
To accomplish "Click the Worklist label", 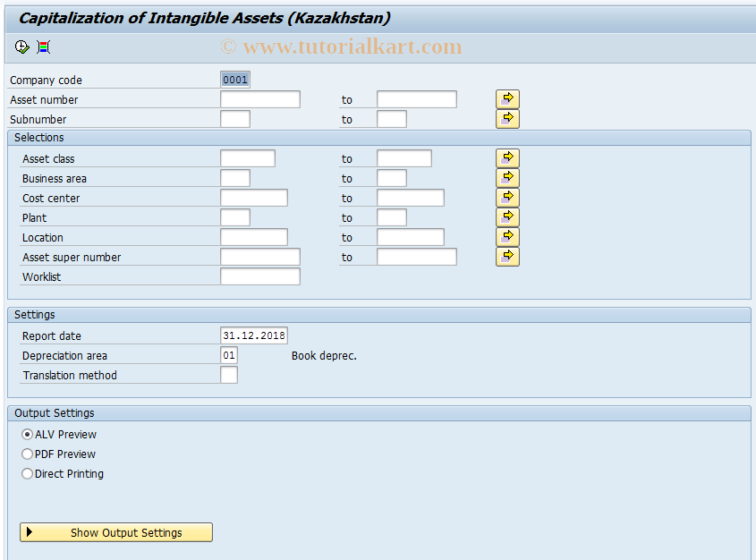I will [41, 277].
